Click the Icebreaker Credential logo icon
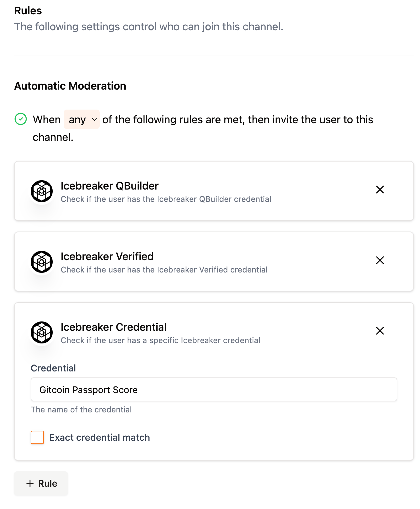The image size is (420, 509). pyautogui.click(x=42, y=332)
